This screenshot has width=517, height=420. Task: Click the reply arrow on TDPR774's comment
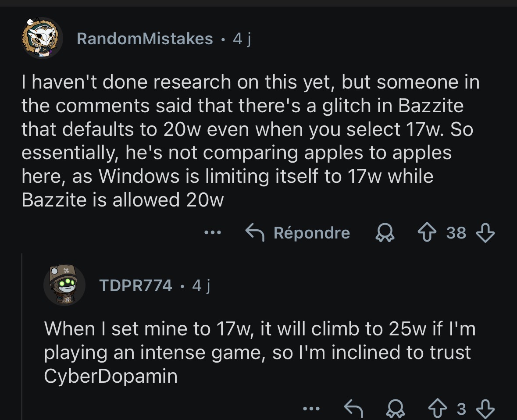353,409
